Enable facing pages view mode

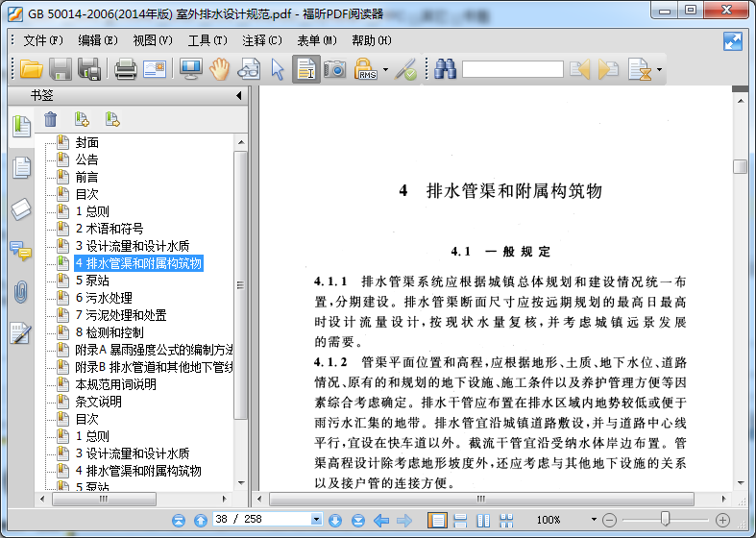tap(482, 520)
